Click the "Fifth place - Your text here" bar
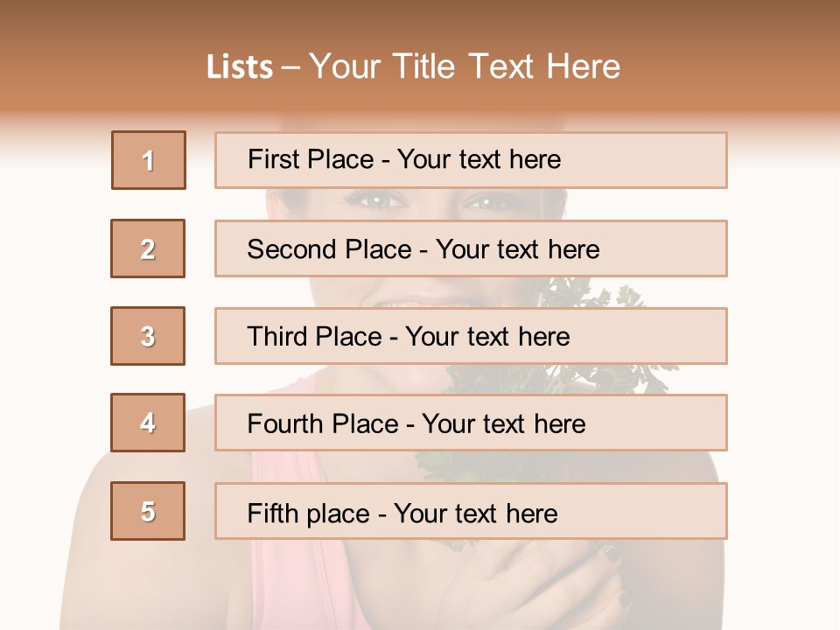840x630 pixels. pos(471,511)
